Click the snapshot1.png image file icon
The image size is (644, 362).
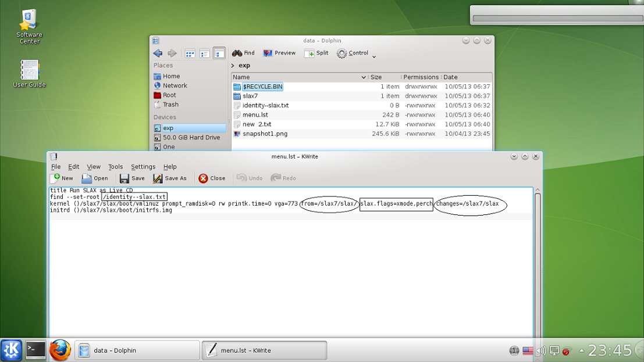pos(237,134)
